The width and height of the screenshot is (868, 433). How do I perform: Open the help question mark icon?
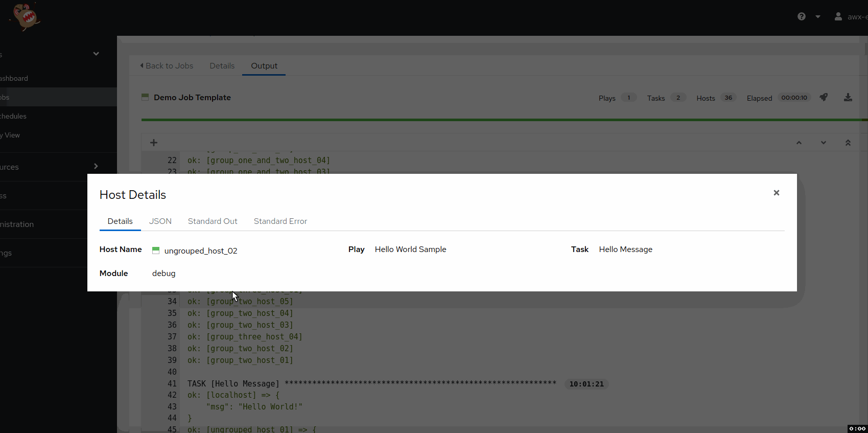point(802,16)
